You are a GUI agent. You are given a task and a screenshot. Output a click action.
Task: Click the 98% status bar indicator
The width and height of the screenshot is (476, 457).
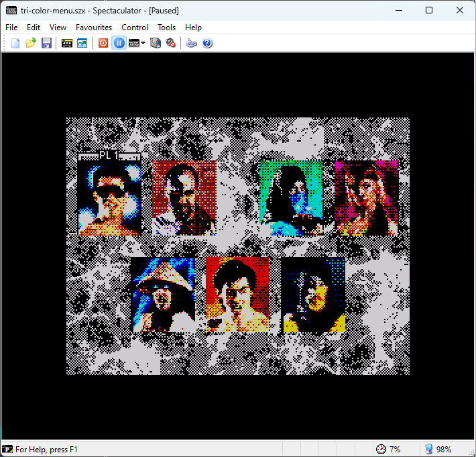coord(437,449)
